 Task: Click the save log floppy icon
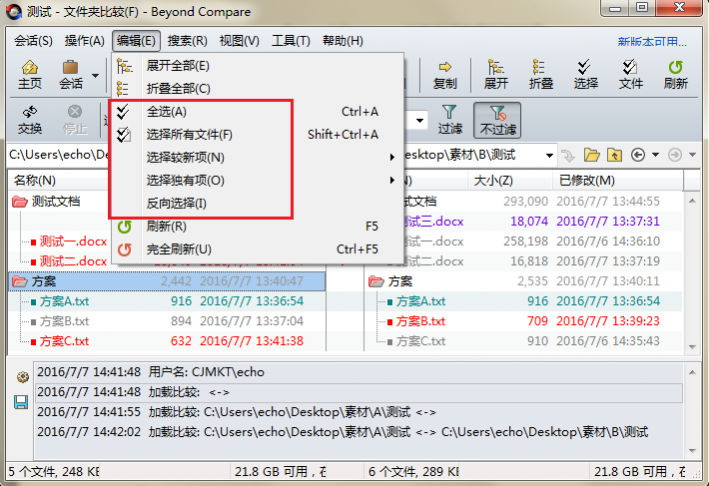[21, 402]
